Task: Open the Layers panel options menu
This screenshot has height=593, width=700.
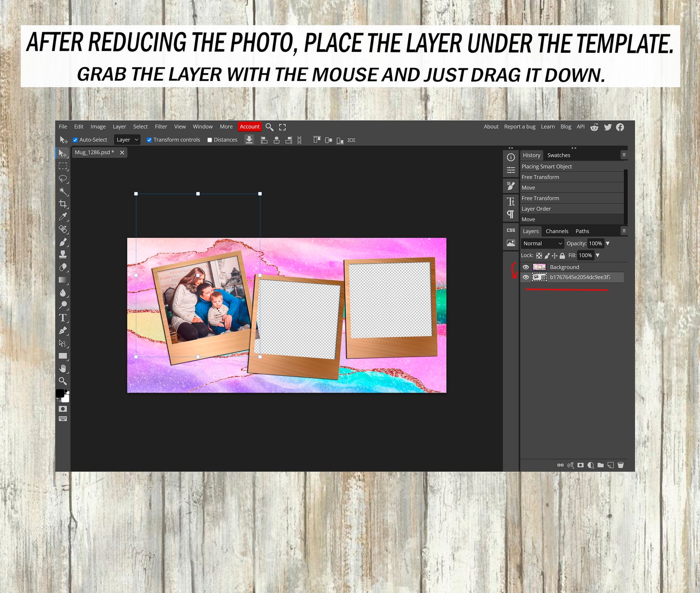Action: click(x=624, y=231)
